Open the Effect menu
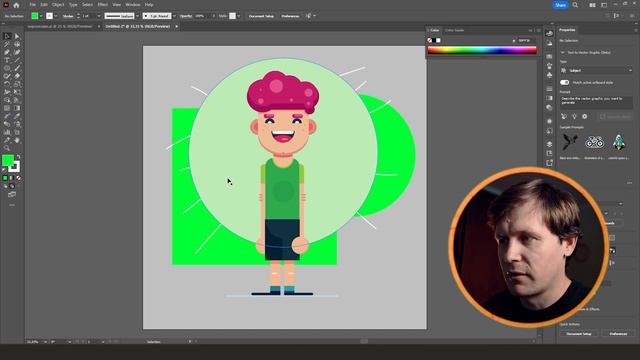Image resolution: width=640 pixels, height=360 pixels. (x=102, y=5)
